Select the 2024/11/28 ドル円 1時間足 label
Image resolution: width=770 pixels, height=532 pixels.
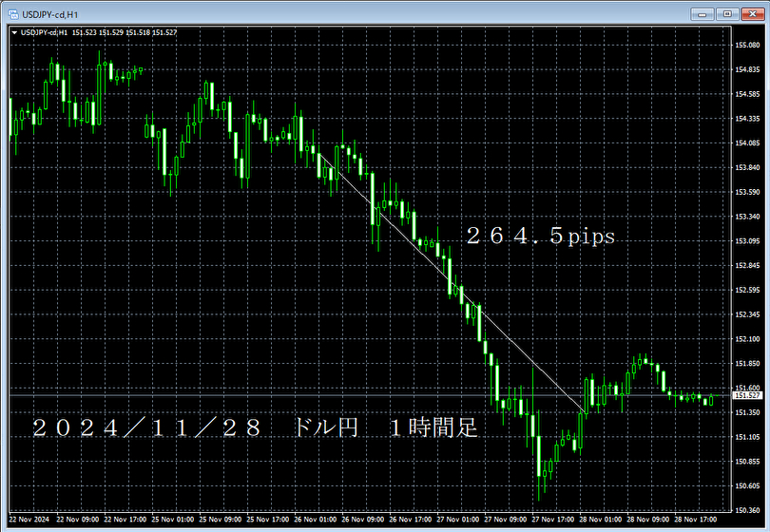click(x=256, y=427)
